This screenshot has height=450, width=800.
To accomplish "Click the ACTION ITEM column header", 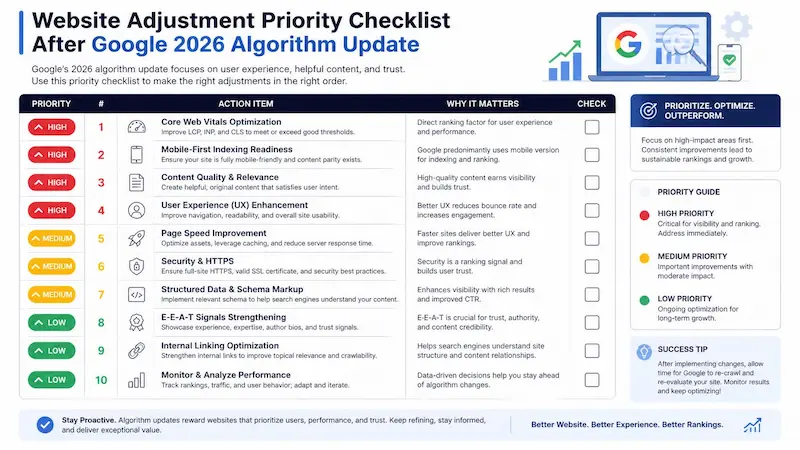I will 246,104.
